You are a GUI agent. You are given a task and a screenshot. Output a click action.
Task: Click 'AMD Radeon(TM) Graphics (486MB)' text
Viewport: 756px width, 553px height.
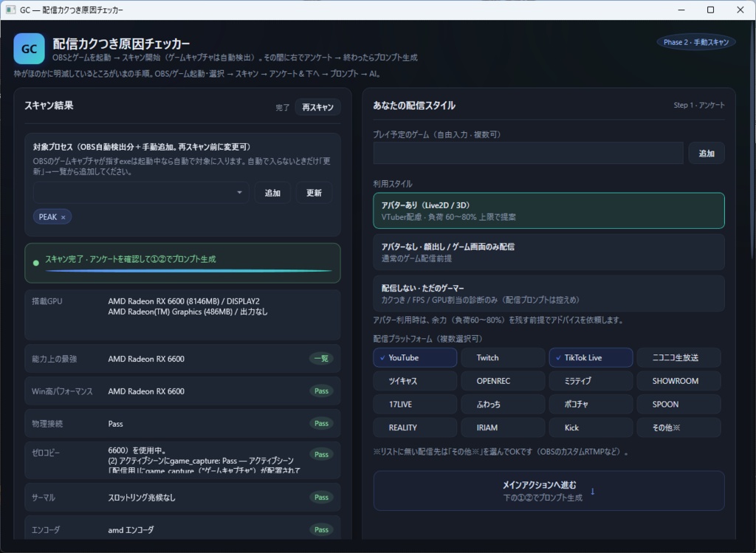pos(171,312)
